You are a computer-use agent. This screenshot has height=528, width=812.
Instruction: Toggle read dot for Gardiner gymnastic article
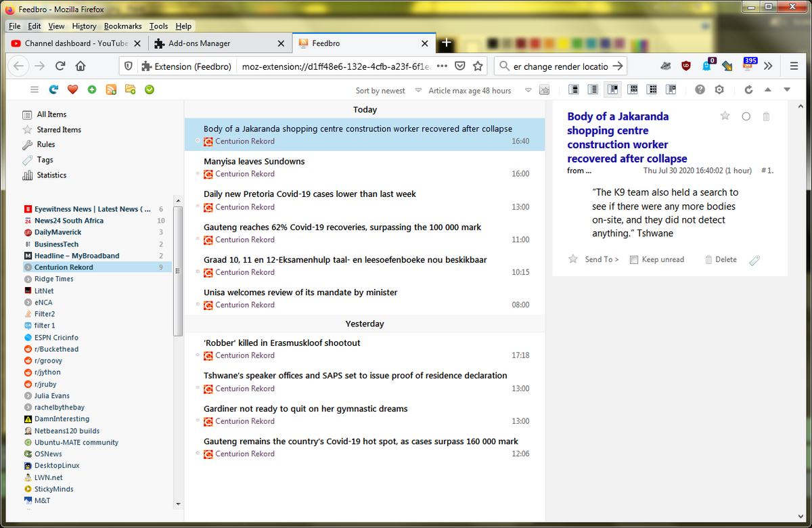tap(198, 420)
